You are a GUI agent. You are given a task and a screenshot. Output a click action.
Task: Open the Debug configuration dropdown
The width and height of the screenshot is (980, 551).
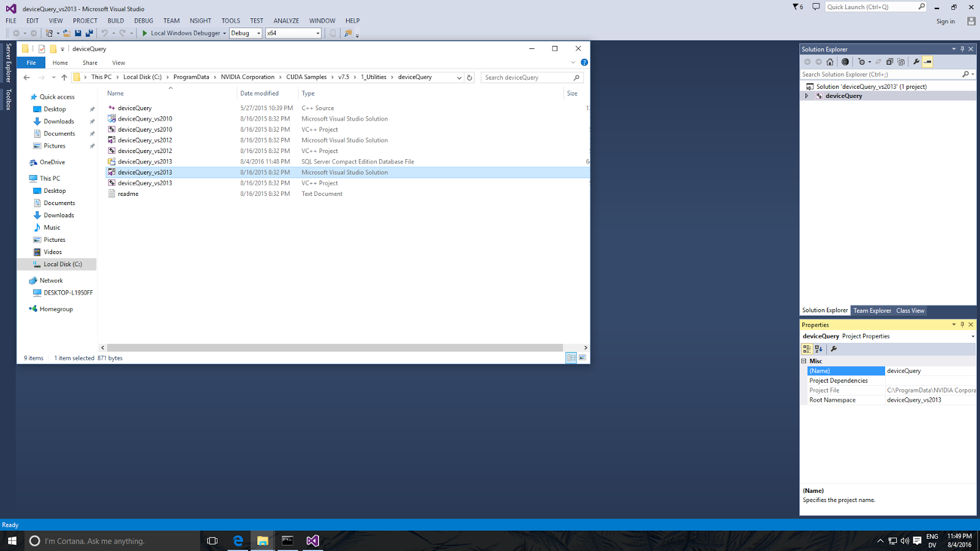[258, 33]
